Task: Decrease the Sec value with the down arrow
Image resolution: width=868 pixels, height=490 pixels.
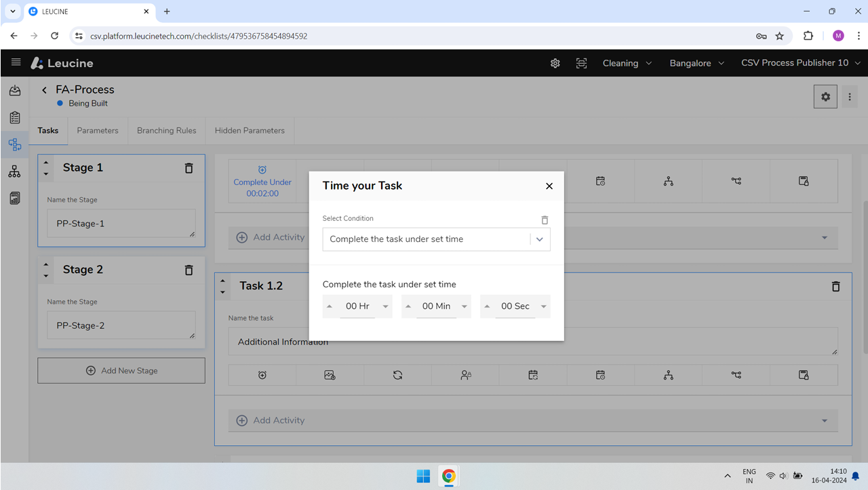Action: tap(544, 306)
